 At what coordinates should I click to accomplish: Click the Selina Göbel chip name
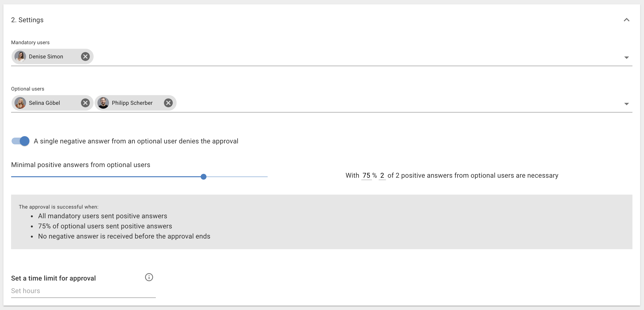[x=44, y=103]
